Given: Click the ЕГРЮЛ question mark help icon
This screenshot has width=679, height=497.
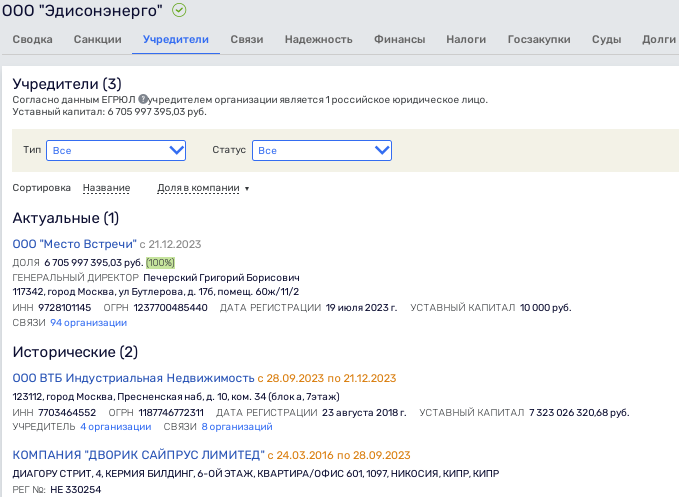Looking at the screenshot, I should pos(143,99).
